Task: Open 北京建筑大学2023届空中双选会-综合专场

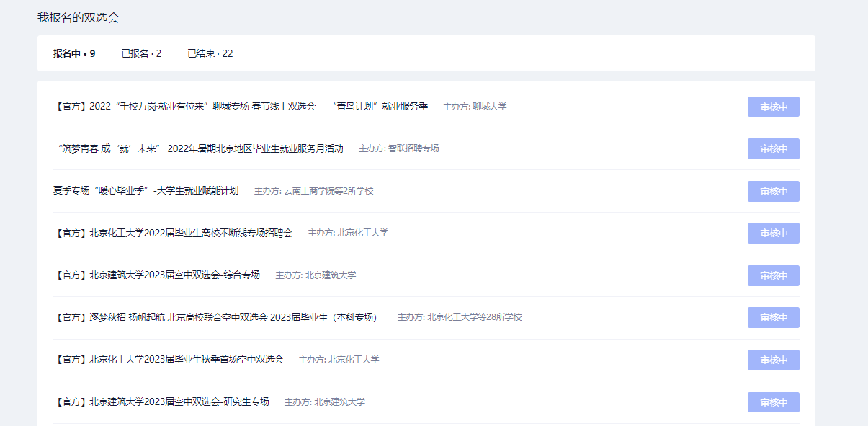Action: click(x=157, y=275)
